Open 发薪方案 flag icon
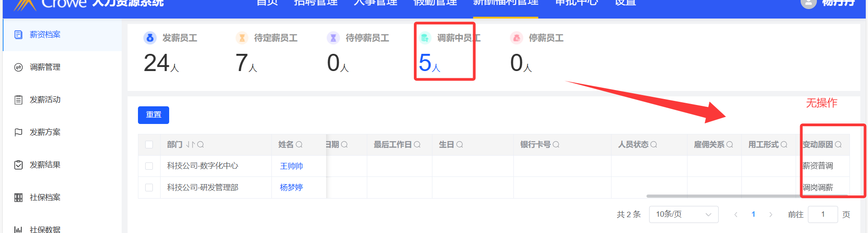Screen dimensions: 868x233 click(x=19, y=133)
